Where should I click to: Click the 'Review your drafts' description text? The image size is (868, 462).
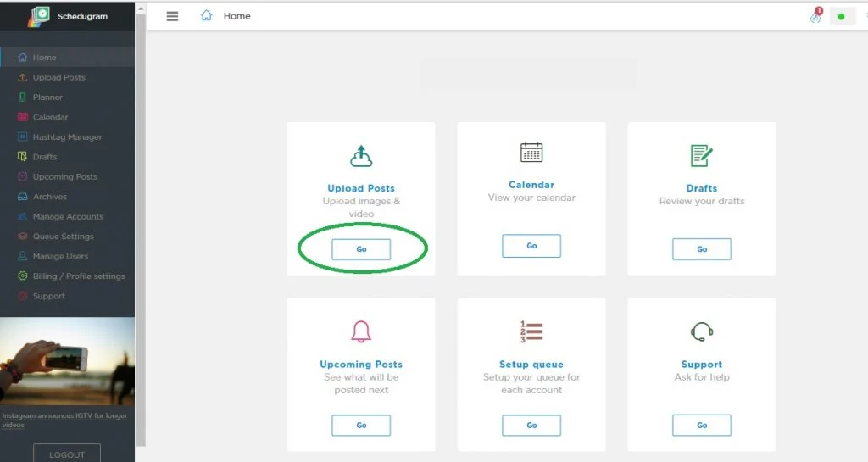(x=701, y=201)
